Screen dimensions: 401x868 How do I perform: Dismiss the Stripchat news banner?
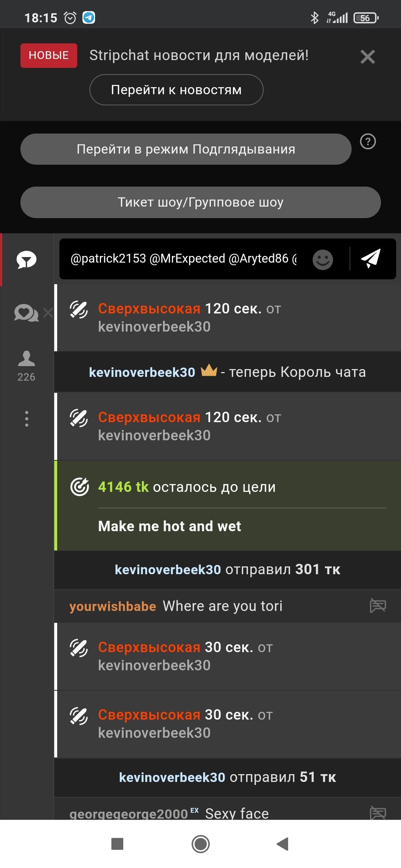368,57
